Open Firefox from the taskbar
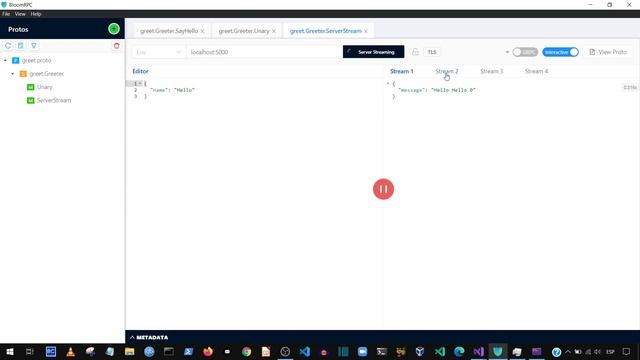 [x=208, y=351]
